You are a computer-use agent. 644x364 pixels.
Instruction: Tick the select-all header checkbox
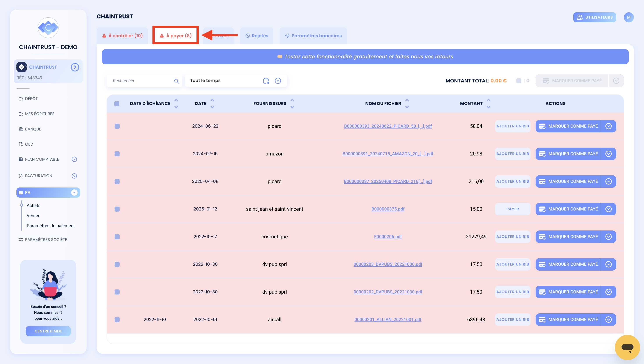coord(117,104)
